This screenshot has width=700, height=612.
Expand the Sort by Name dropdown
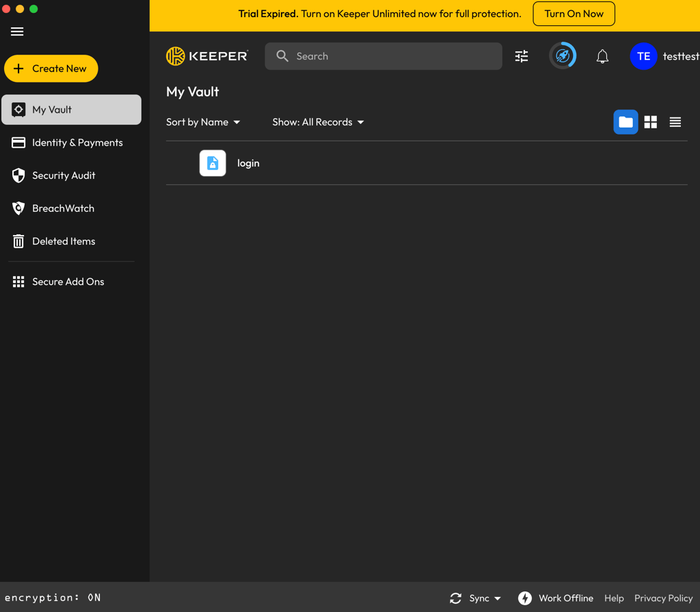click(203, 122)
